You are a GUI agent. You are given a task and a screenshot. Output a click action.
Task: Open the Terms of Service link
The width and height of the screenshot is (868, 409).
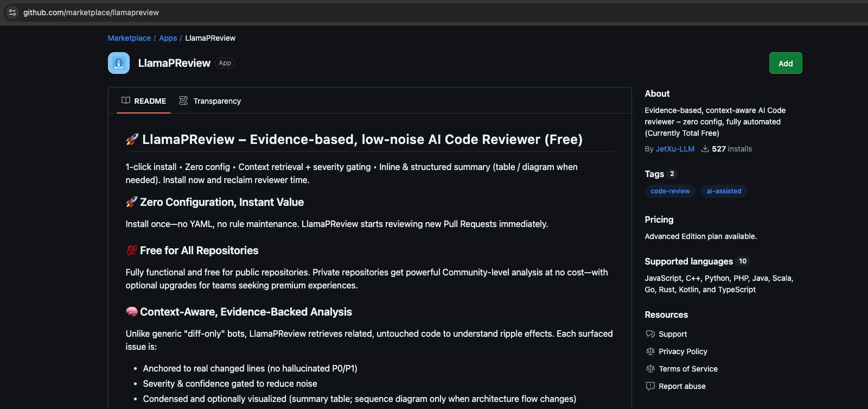click(x=688, y=369)
